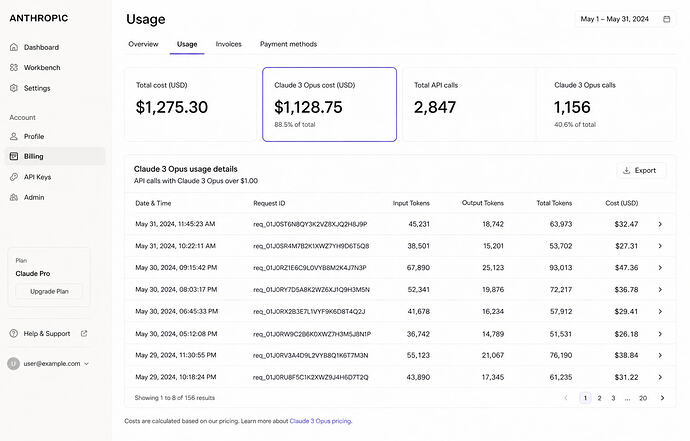Select Billing in sidebar
Viewport: 690px width, 441px height.
[55, 156]
